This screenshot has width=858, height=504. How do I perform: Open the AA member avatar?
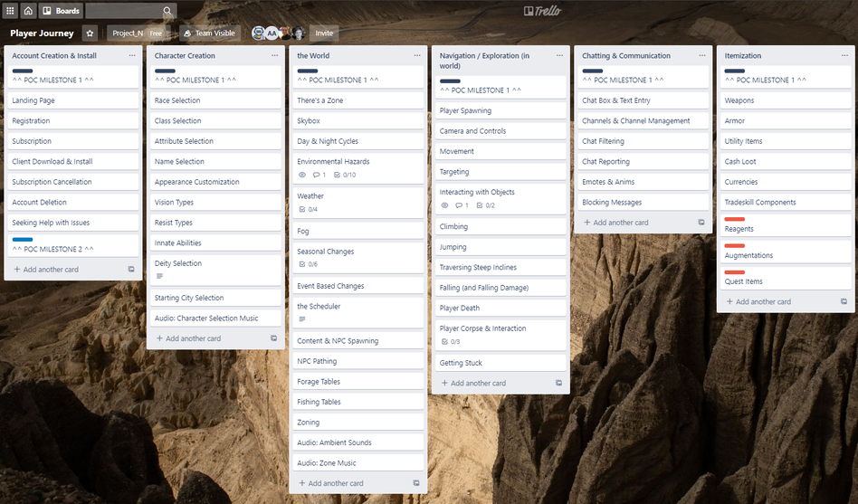(x=272, y=33)
